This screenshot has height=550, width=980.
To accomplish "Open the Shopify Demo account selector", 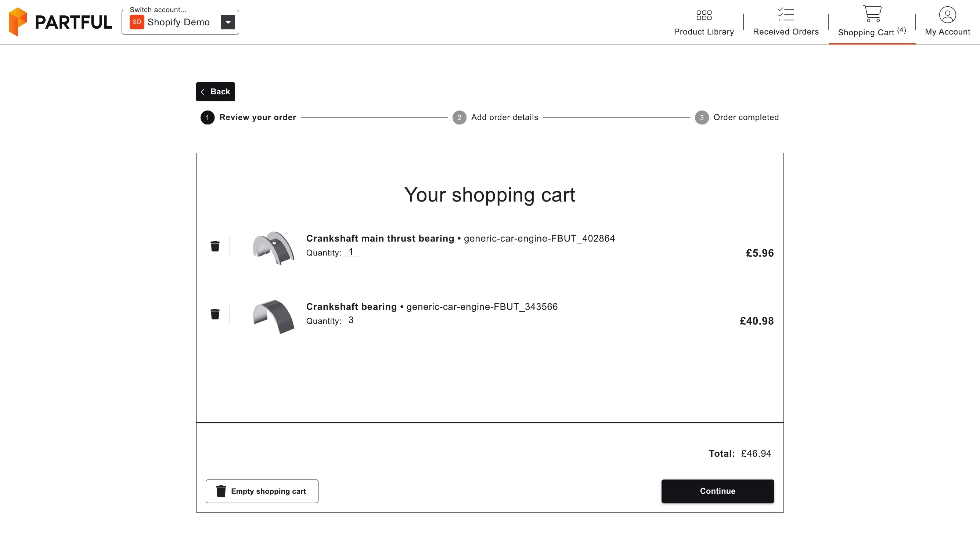I will 180,22.
